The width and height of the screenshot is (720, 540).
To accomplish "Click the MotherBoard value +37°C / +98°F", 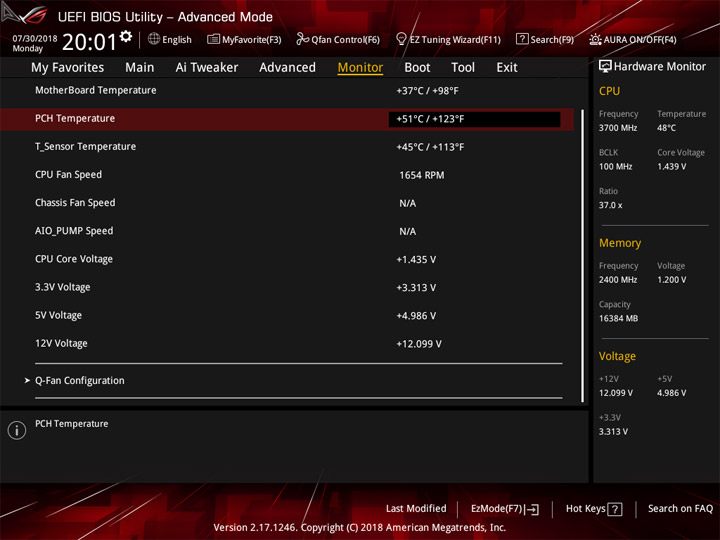I will (427, 91).
